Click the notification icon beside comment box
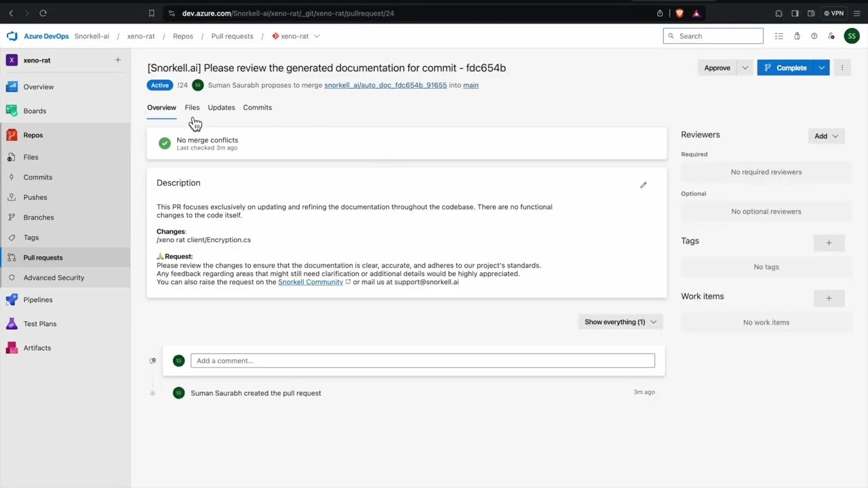The width and height of the screenshot is (868, 488). click(153, 361)
